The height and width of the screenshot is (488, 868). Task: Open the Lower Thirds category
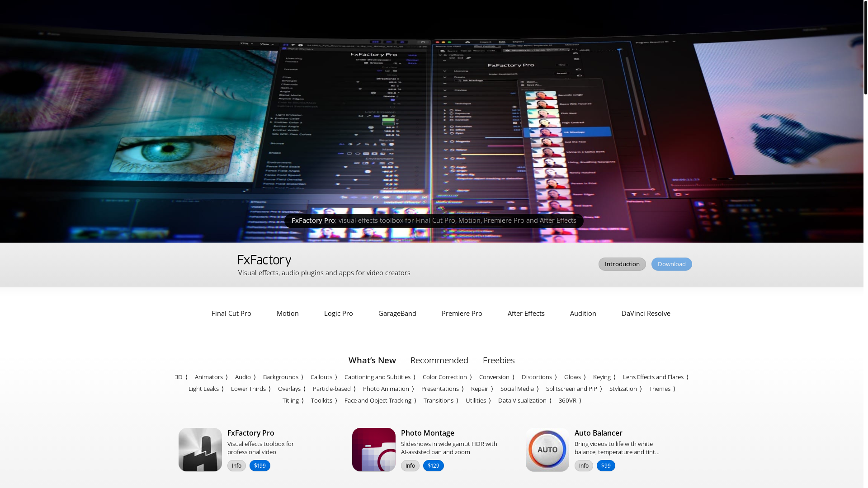(x=251, y=389)
